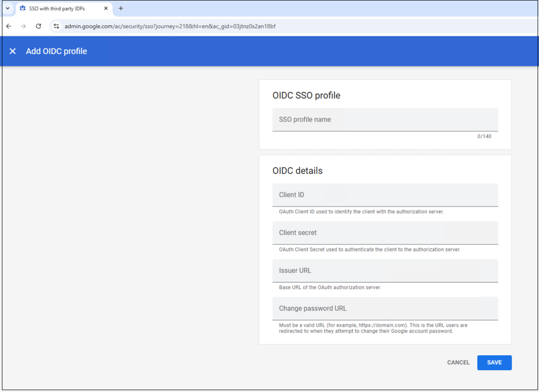This screenshot has height=392, width=539.
Task: Click the Change password URL field
Action: pos(385,308)
